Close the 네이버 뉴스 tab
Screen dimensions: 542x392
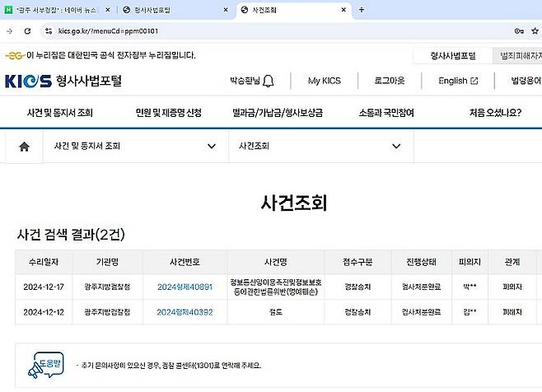pos(108,10)
